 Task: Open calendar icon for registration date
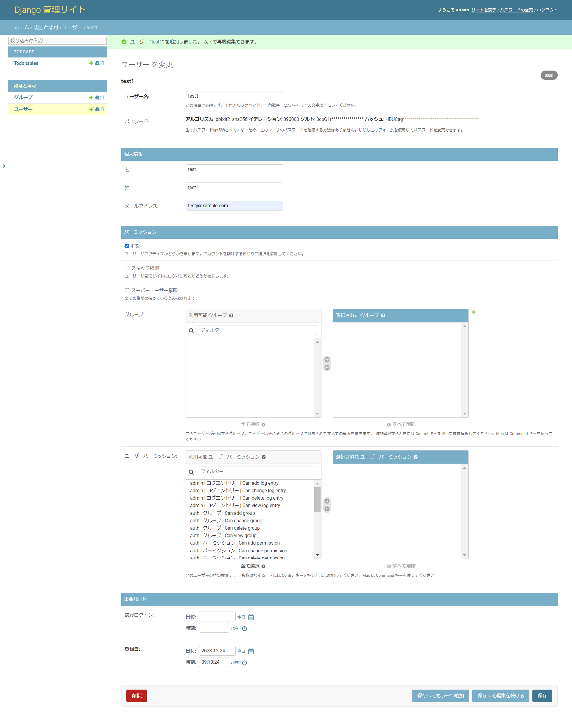(x=251, y=651)
